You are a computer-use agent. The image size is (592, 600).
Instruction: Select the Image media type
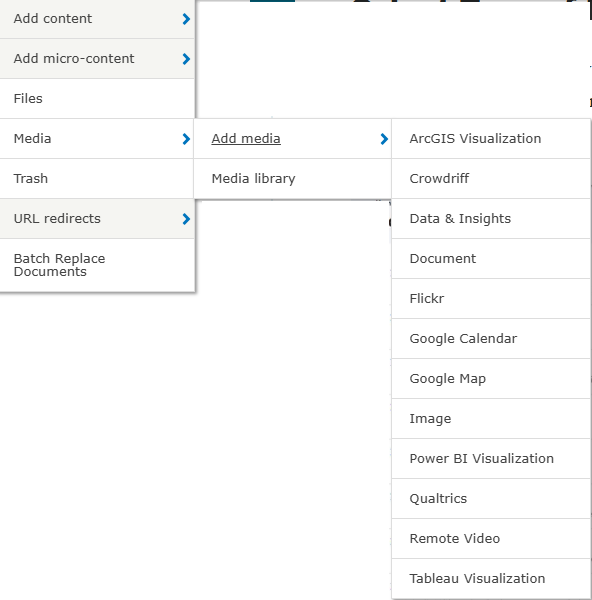pyautogui.click(x=491, y=419)
